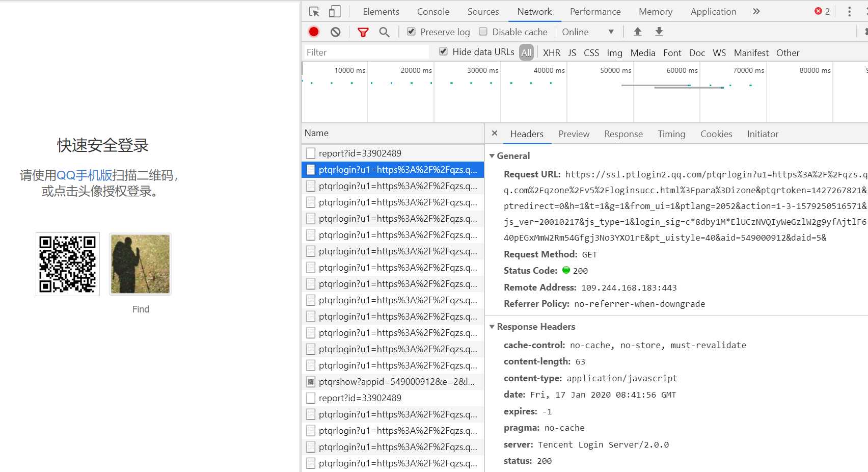
Task: Filter requests by XHR
Action: click(x=552, y=53)
